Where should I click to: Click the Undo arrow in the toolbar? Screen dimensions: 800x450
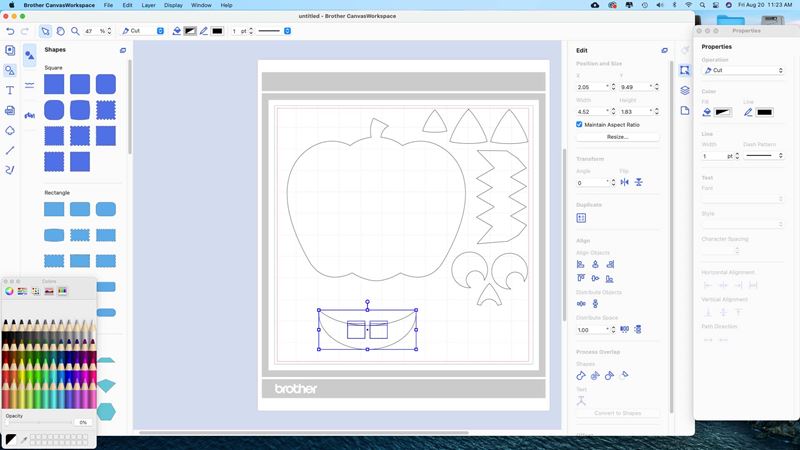(x=10, y=31)
